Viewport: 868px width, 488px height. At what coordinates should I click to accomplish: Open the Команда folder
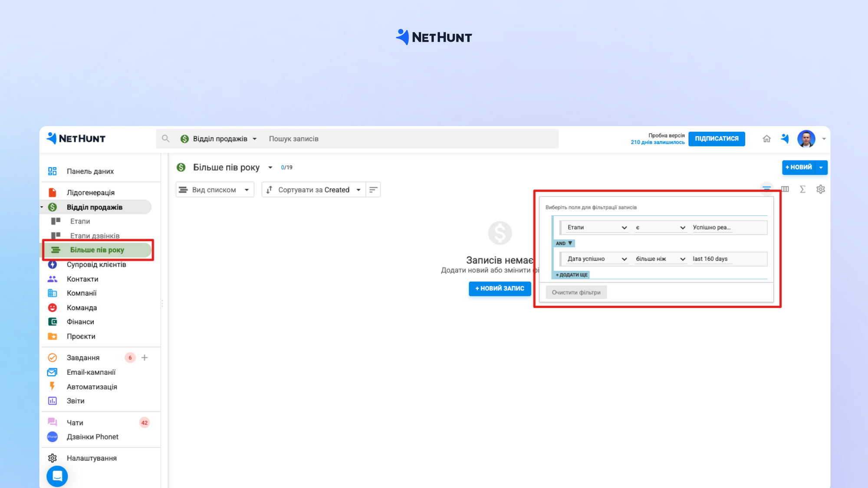point(82,308)
